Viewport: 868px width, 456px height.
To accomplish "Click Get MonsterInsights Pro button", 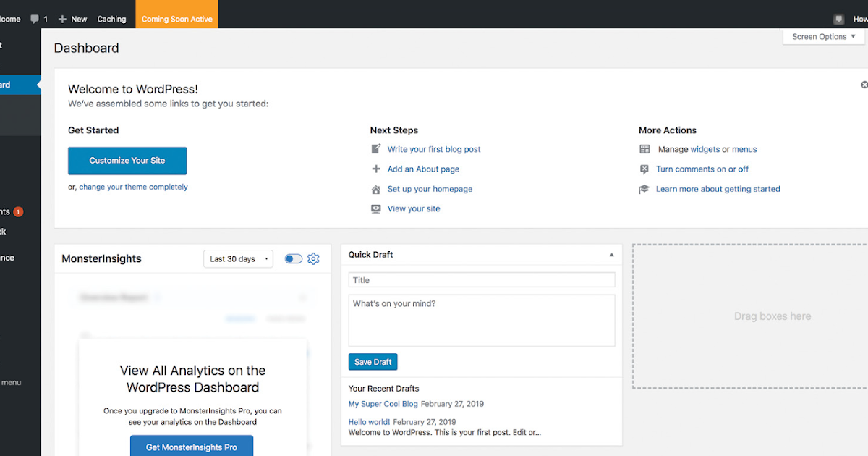I will (x=192, y=447).
